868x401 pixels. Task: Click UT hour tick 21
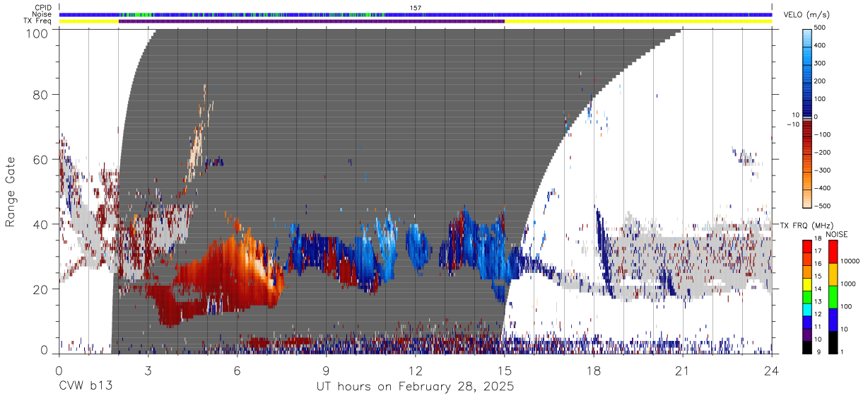(x=683, y=370)
